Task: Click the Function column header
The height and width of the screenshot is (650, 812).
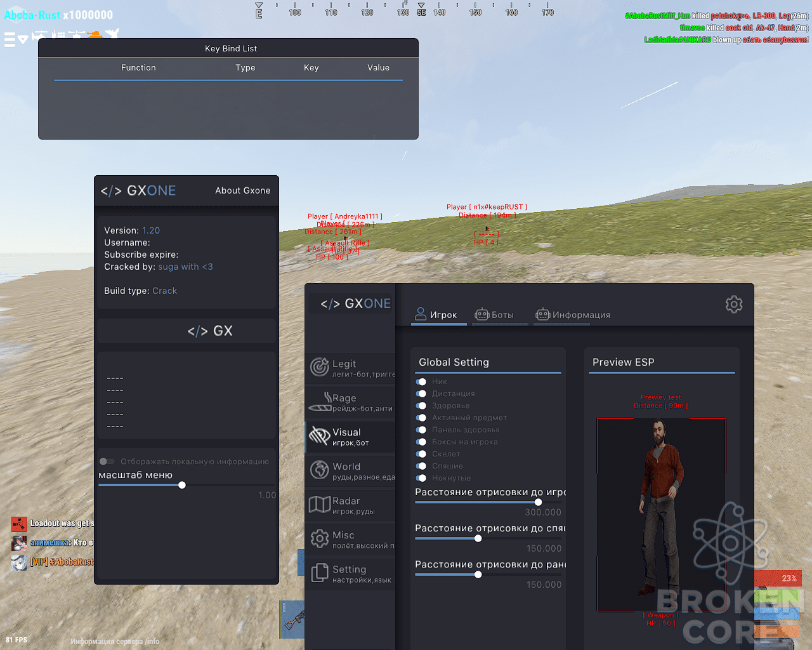Action: click(138, 68)
